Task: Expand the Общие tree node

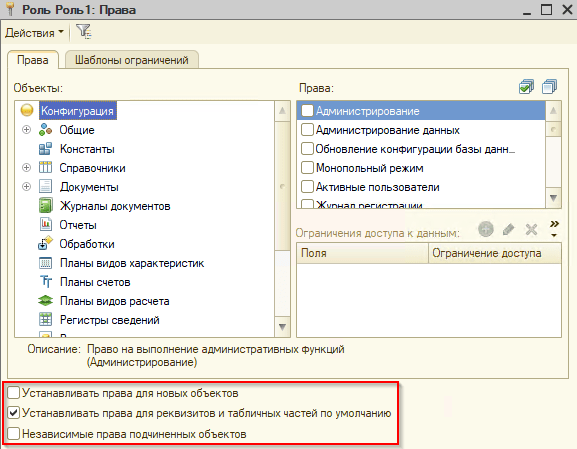Action: (26, 130)
